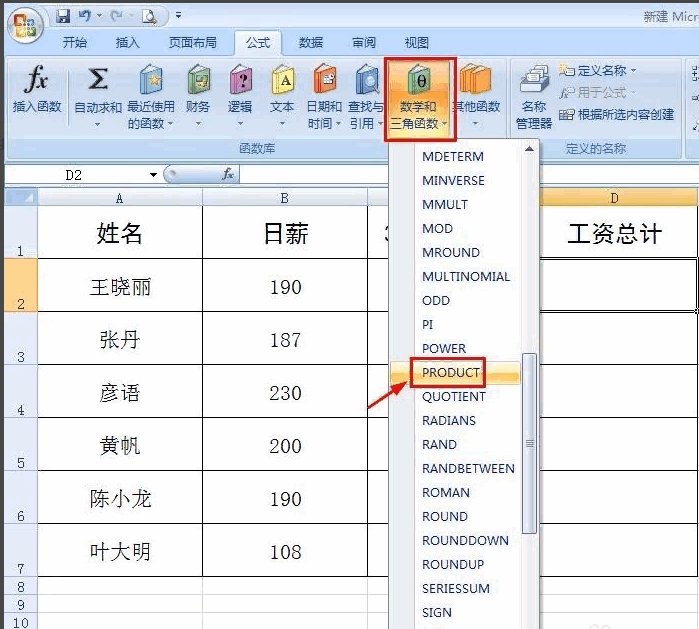
Task: Select the 公式 tab
Action: click(x=258, y=43)
